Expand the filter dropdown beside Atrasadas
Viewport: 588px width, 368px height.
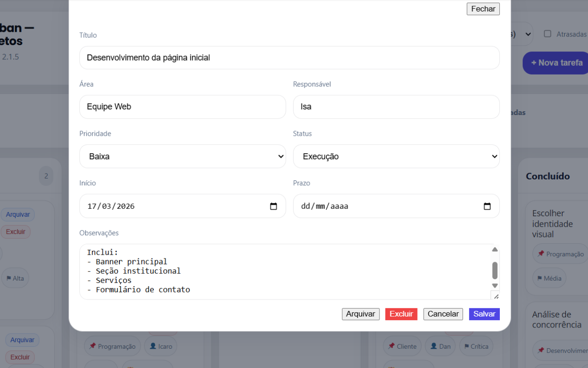click(x=527, y=34)
